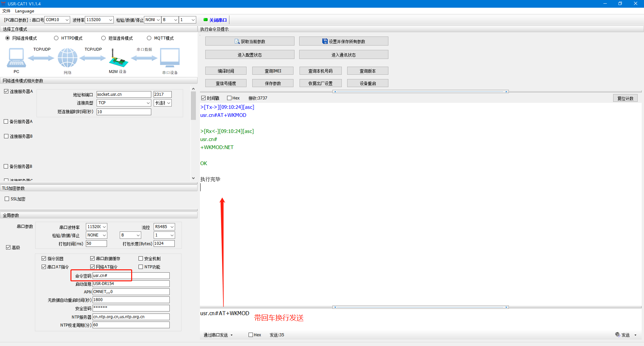Screen dimensions: 644x346
Task: Click the server parameters vertical scrollbar thumb
Action: coord(193,106)
